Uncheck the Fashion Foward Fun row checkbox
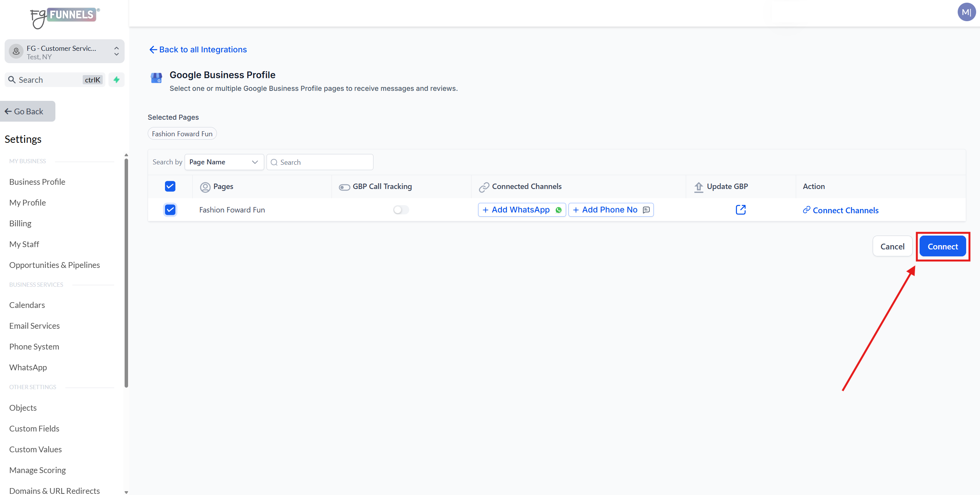980x495 pixels. click(x=170, y=210)
